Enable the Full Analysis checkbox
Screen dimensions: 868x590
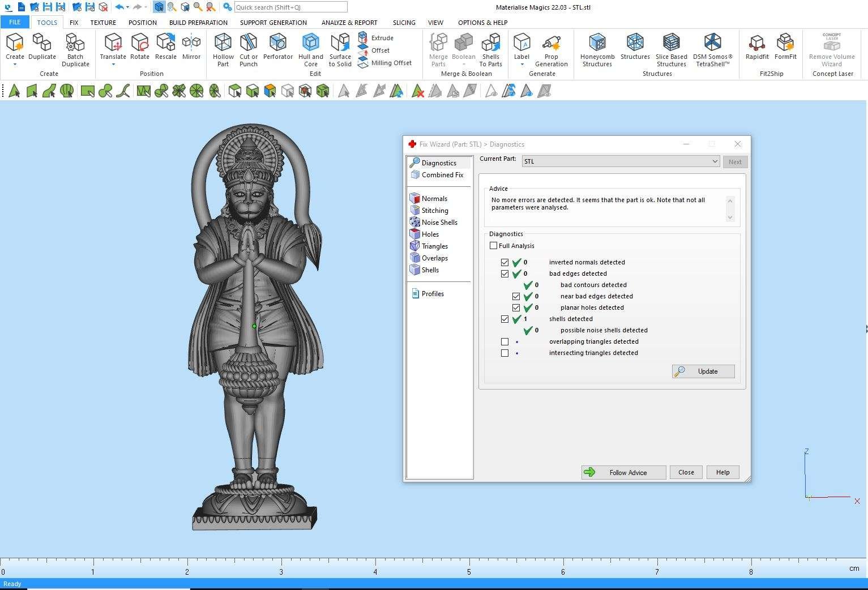point(494,246)
